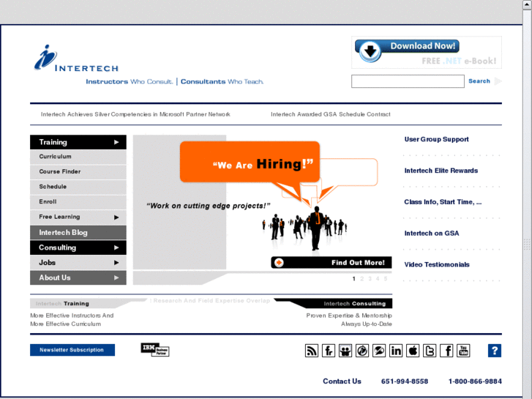The width and height of the screenshot is (532, 399).
Task: Click the Intertech swirl logo footer icon
Action: [362, 351]
